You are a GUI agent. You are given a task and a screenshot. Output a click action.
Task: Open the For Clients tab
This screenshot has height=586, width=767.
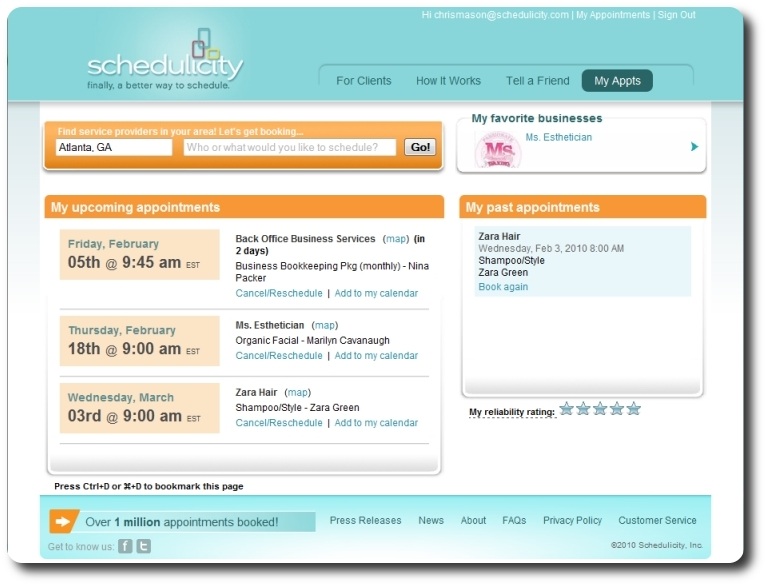click(363, 81)
